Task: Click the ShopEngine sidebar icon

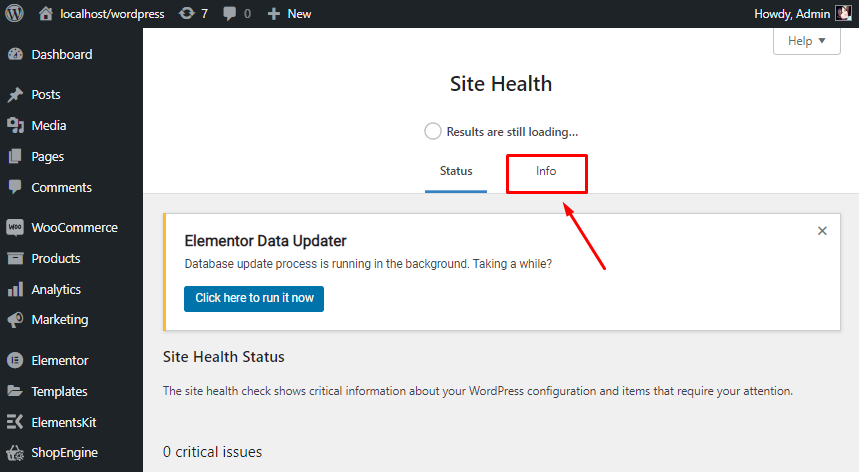Action: (15, 453)
